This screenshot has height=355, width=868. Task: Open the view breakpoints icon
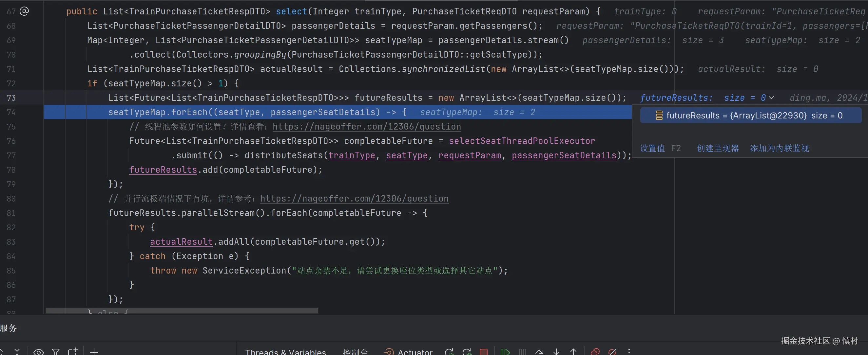(595, 352)
